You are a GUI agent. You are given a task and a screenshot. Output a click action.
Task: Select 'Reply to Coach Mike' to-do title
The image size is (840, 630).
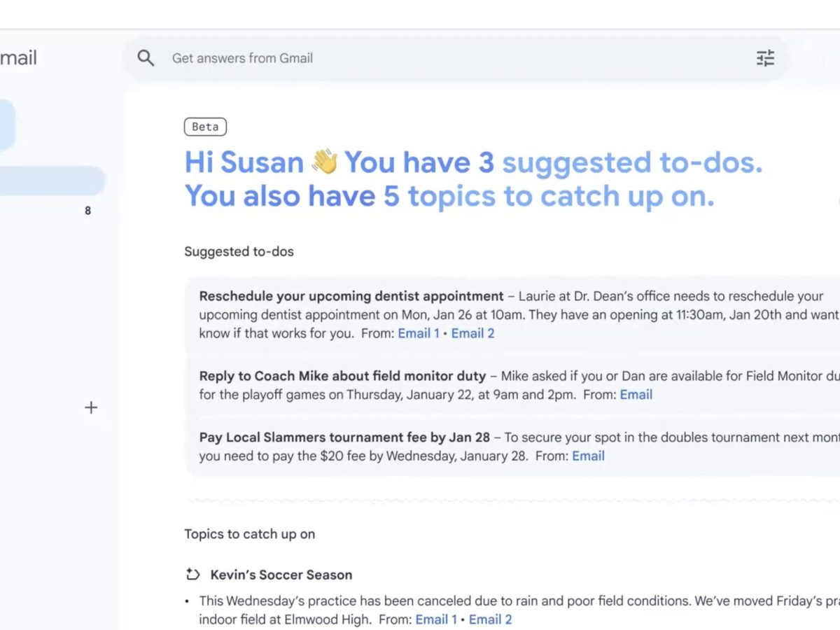click(x=342, y=376)
